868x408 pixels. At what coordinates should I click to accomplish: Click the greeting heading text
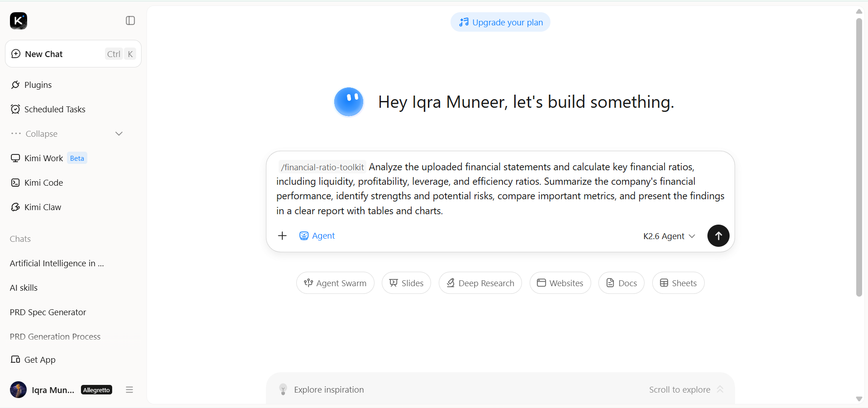526,102
